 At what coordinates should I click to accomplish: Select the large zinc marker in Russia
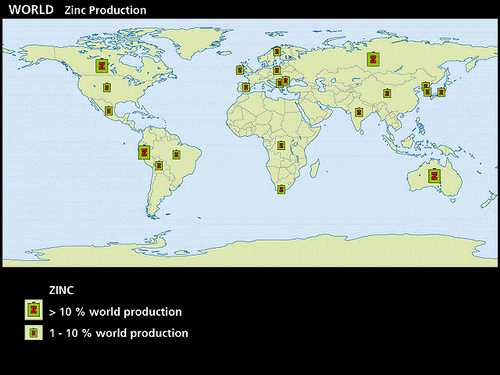click(374, 59)
